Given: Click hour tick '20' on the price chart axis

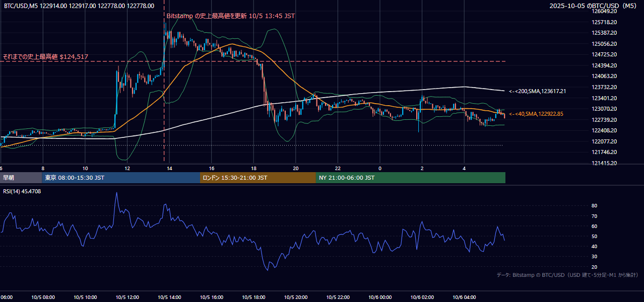Looking at the screenshot, I should coord(296,168).
